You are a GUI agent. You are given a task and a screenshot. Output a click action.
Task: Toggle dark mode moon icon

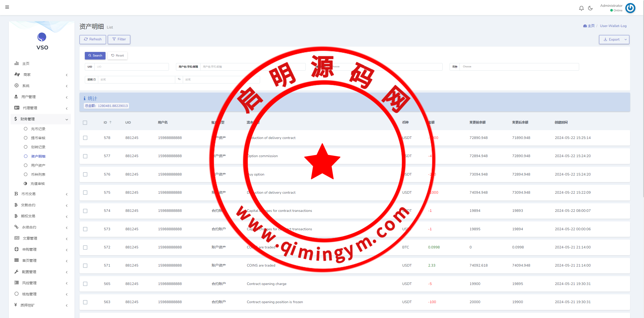(590, 8)
